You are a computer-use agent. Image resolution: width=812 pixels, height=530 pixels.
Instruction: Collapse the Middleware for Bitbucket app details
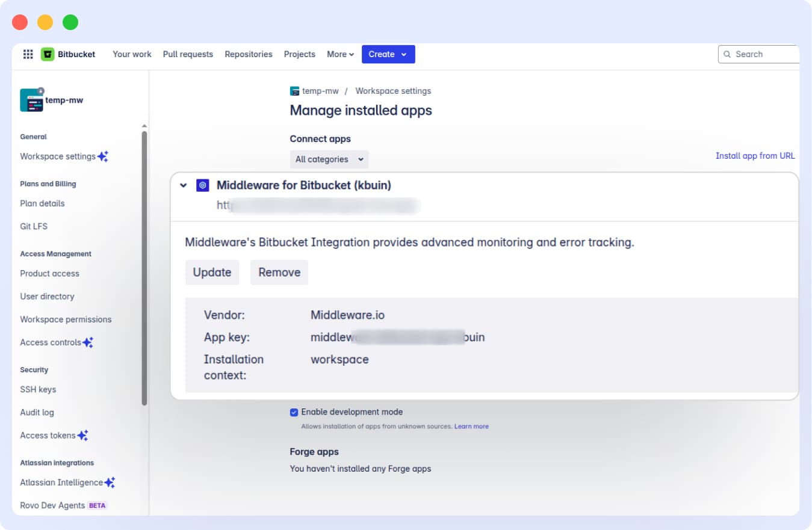(184, 185)
